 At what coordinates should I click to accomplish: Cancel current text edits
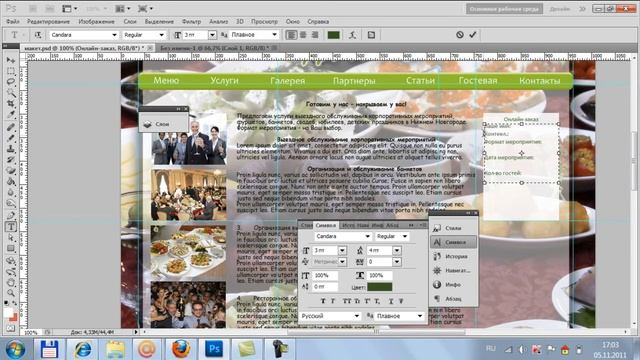click(x=460, y=35)
